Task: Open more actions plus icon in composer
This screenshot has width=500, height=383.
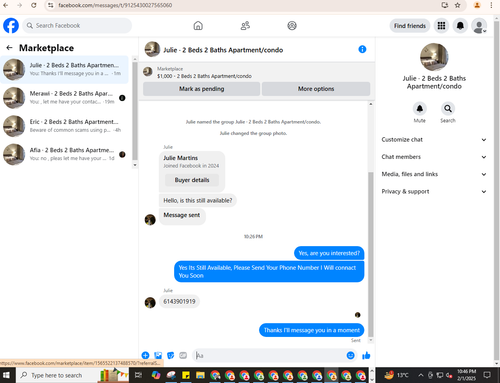Action: click(x=145, y=355)
